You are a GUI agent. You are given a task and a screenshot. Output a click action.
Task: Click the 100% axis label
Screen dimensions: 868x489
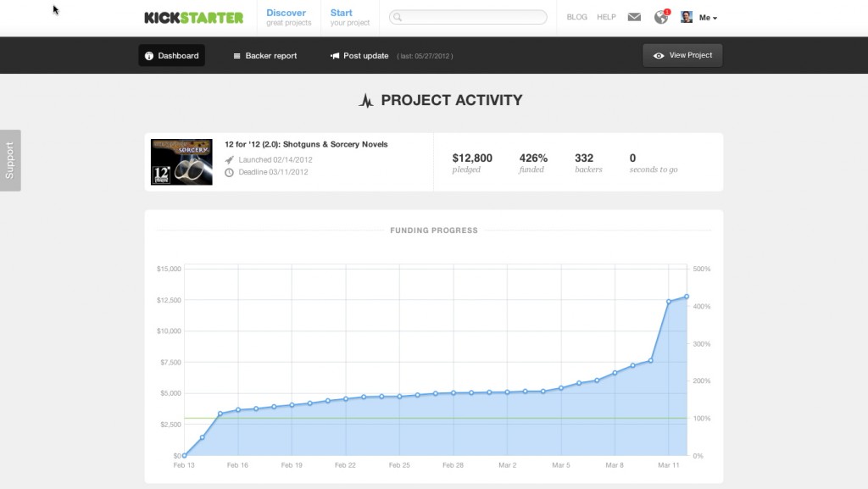(x=701, y=419)
